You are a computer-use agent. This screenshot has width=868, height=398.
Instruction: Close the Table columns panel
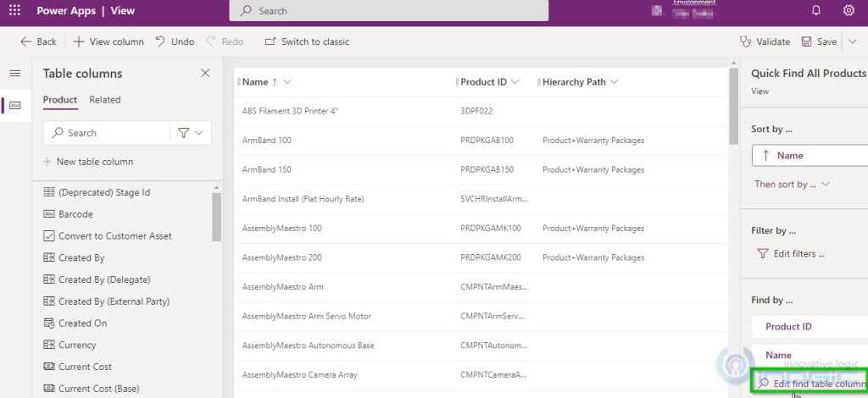coord(205,74)
